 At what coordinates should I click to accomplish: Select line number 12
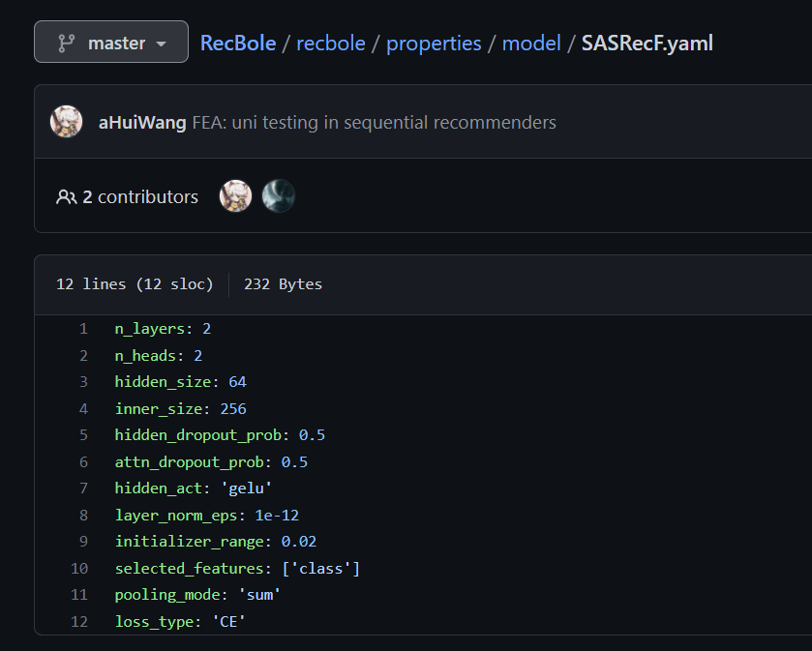pyautogui.click(x=79, y=622)
